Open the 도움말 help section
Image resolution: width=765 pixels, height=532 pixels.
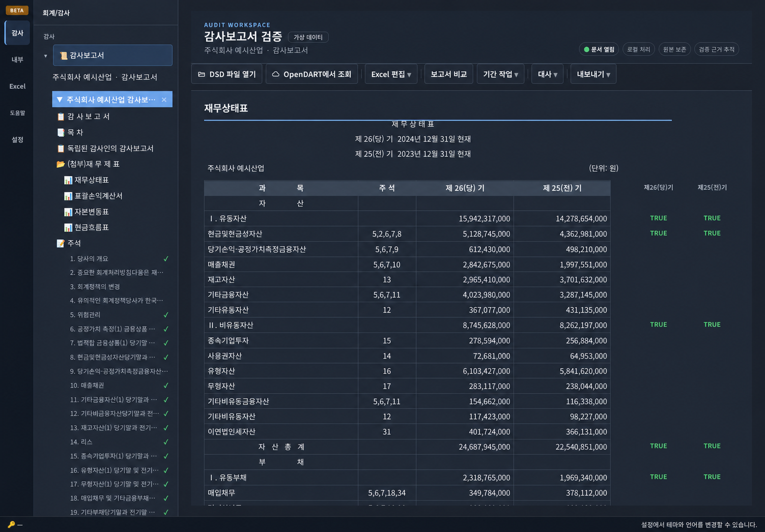[17, 113]
